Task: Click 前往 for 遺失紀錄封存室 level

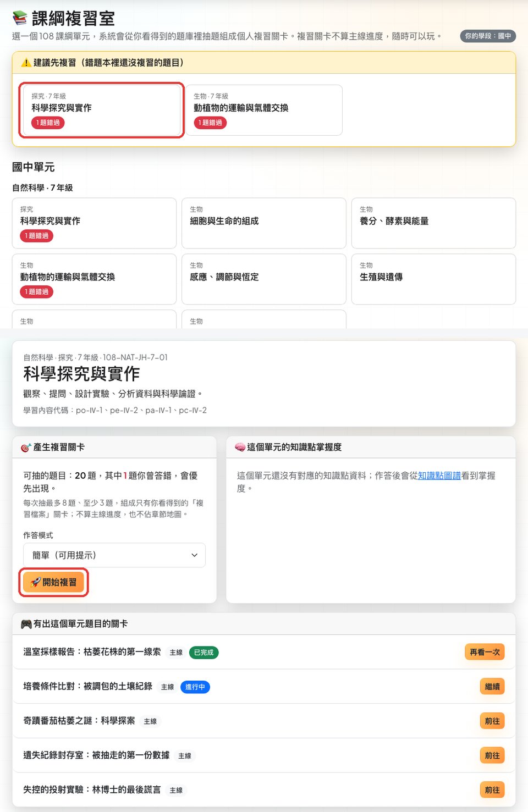Action: (492, 755)
